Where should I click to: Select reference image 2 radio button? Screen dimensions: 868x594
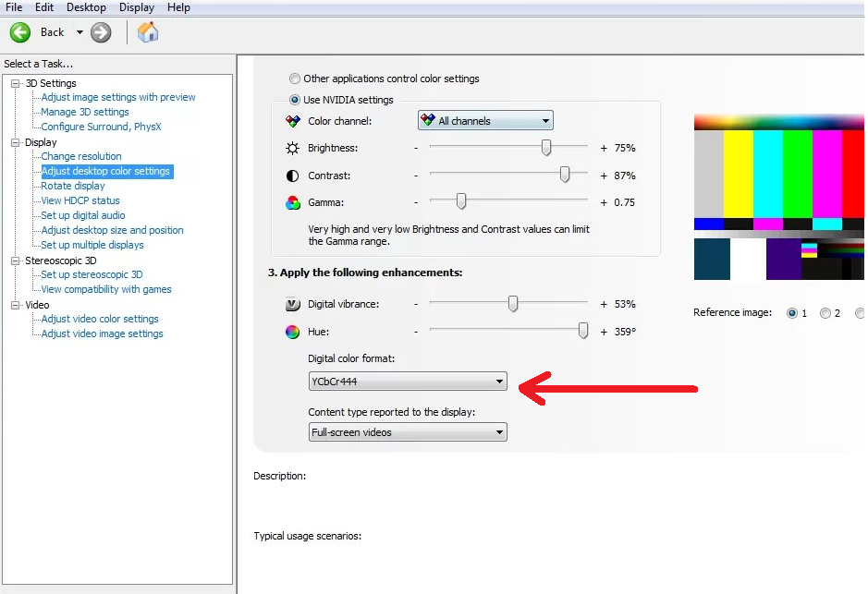(x=825, y=313)
